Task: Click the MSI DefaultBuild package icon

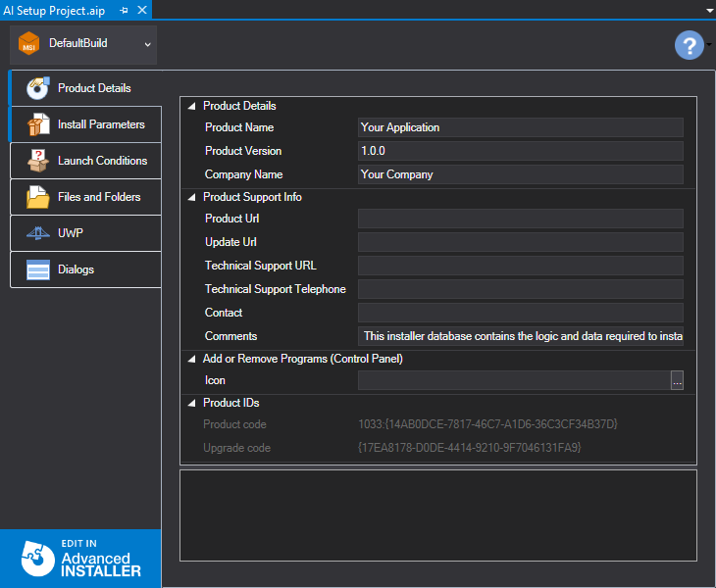Action: [x=28, y=44]
